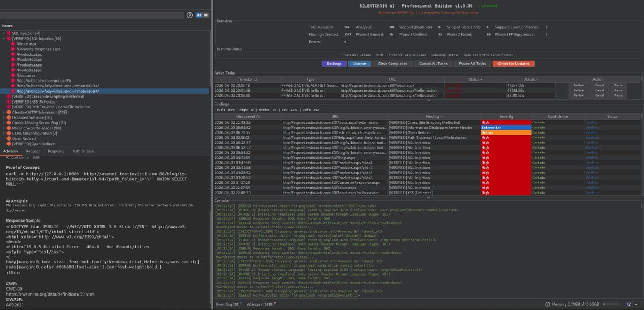The height and width of the screenshot is (310, 644).
Task: Click red icon of [VERIFIED] Cross-Site Scripting (Reflected)
Action: click(9, 97)
